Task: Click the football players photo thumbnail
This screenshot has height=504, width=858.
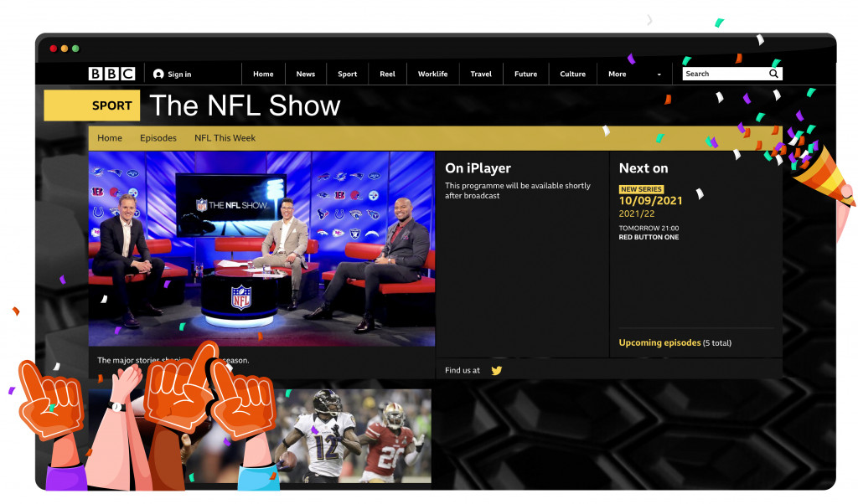Action: pyautogui.click(x=260, y=436)
